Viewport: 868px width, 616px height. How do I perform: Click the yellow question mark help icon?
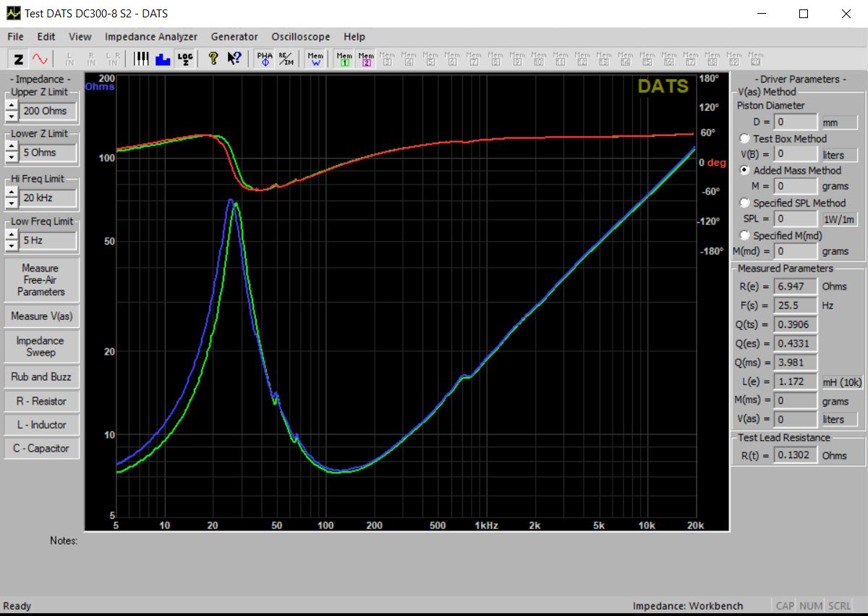coord(213,59)
